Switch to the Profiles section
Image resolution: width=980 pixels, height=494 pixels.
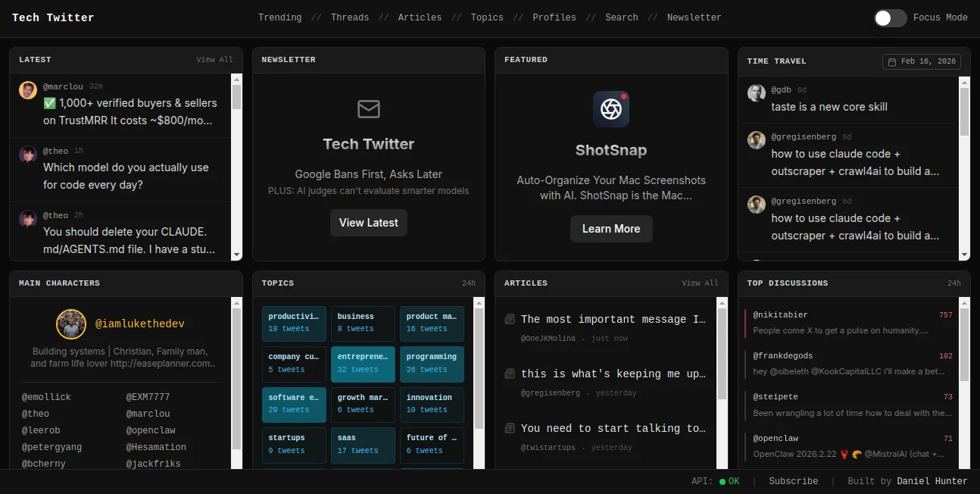(554, 17)
